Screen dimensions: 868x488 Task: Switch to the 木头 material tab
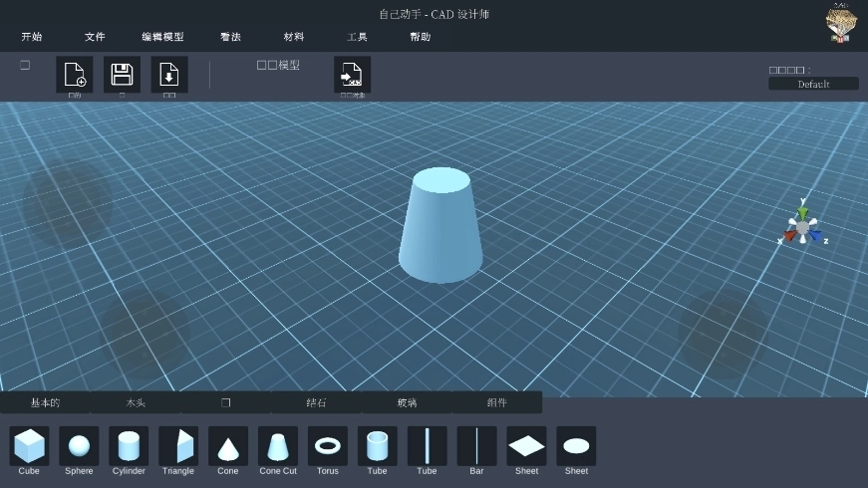[x=136, y=402]
